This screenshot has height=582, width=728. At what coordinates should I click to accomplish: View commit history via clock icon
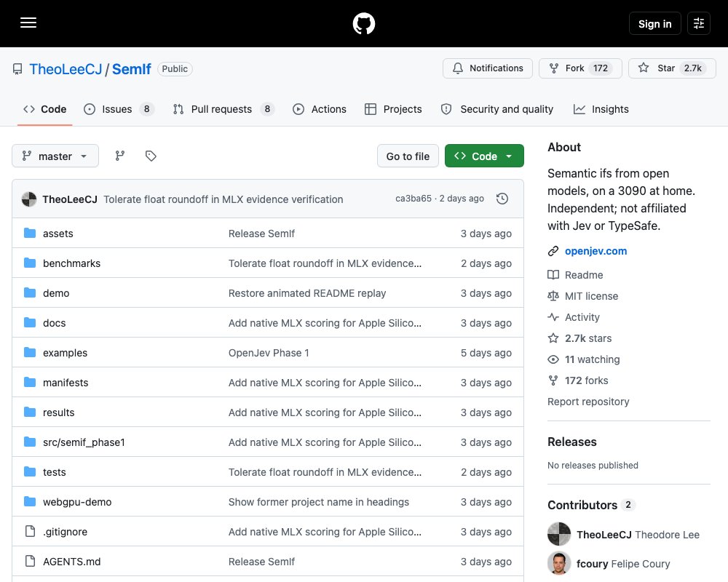[502, 199]
